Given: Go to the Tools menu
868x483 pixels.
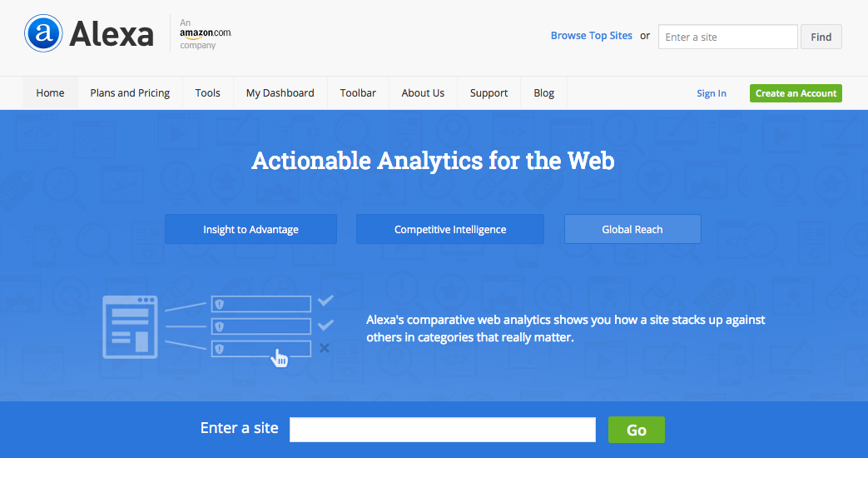Looking at the screenshot, I should coord(208,93).
